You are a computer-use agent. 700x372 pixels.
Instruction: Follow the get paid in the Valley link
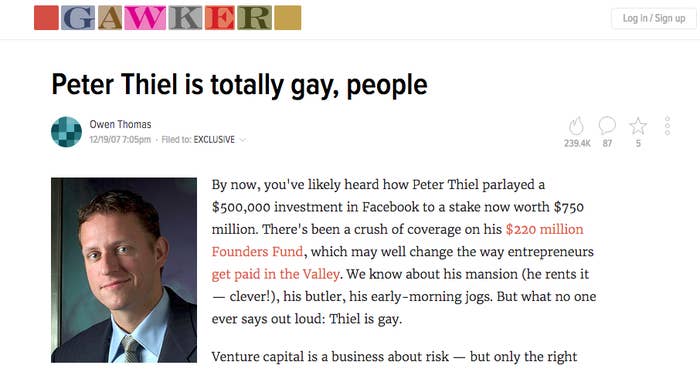[275, 274]
